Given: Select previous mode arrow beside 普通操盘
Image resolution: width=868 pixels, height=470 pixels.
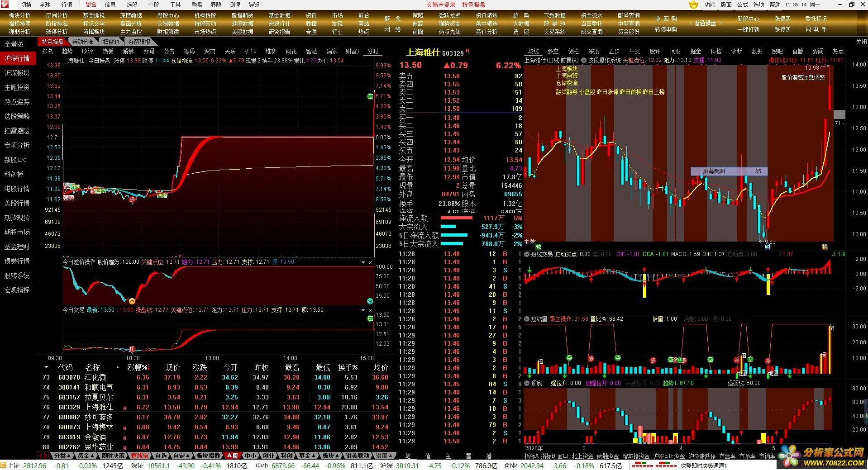Looking at the screenshot, I should click(x=691, y=23).
